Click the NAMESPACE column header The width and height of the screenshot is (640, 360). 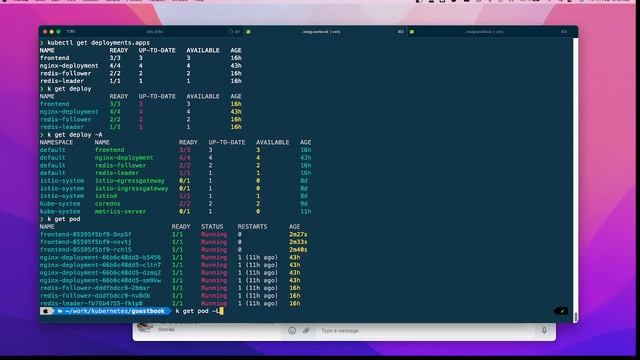(x=56, y=142)
